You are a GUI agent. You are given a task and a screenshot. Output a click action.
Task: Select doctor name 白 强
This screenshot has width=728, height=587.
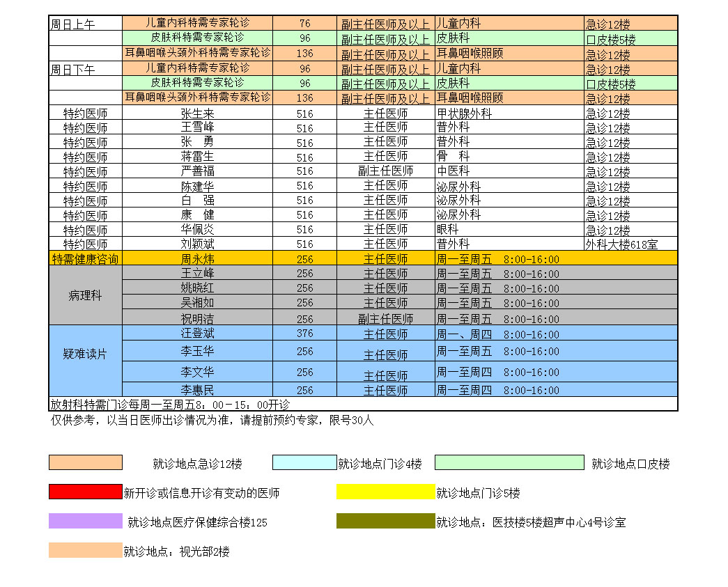point(197,200)
